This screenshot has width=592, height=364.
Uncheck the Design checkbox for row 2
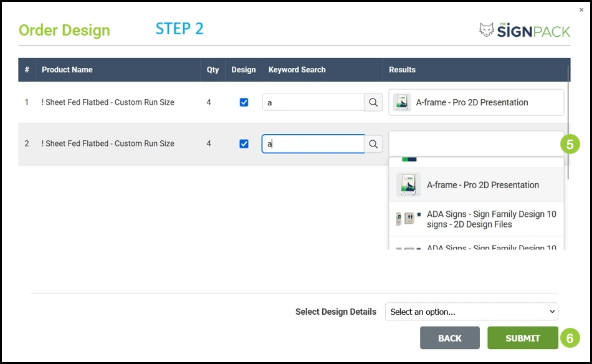(x=244, y=144)
